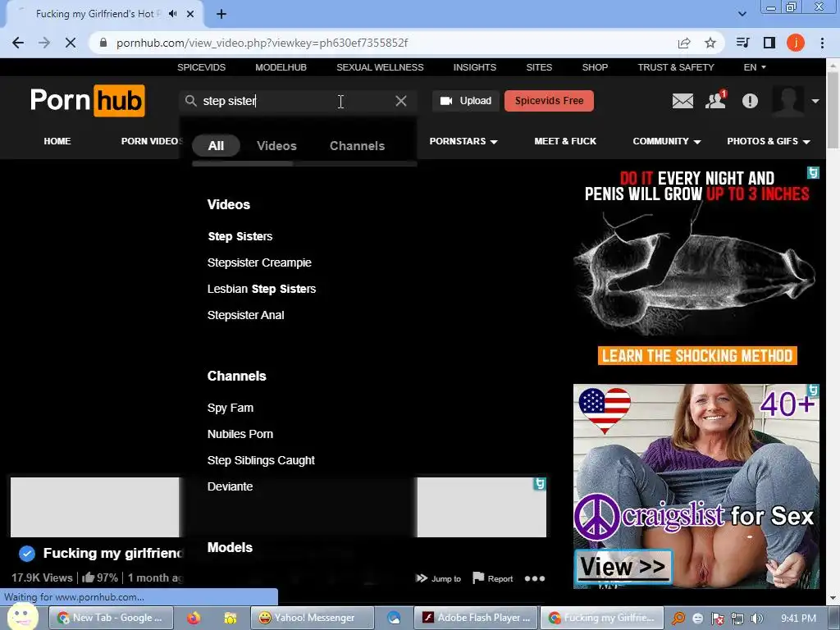Click the volume speaker icon in system tray
The width and height of the screenshot is (840, 630).
pyautogui.click(x=757, y=619)
